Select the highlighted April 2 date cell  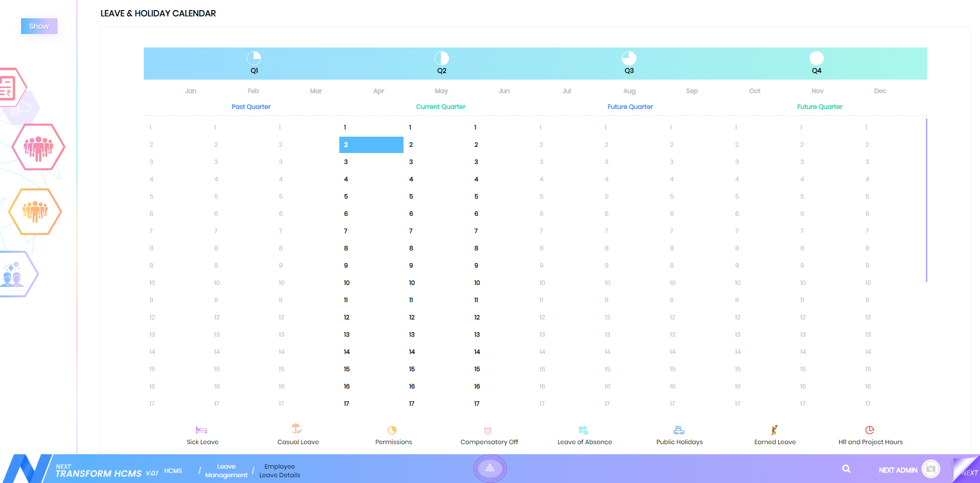(371, 145)
